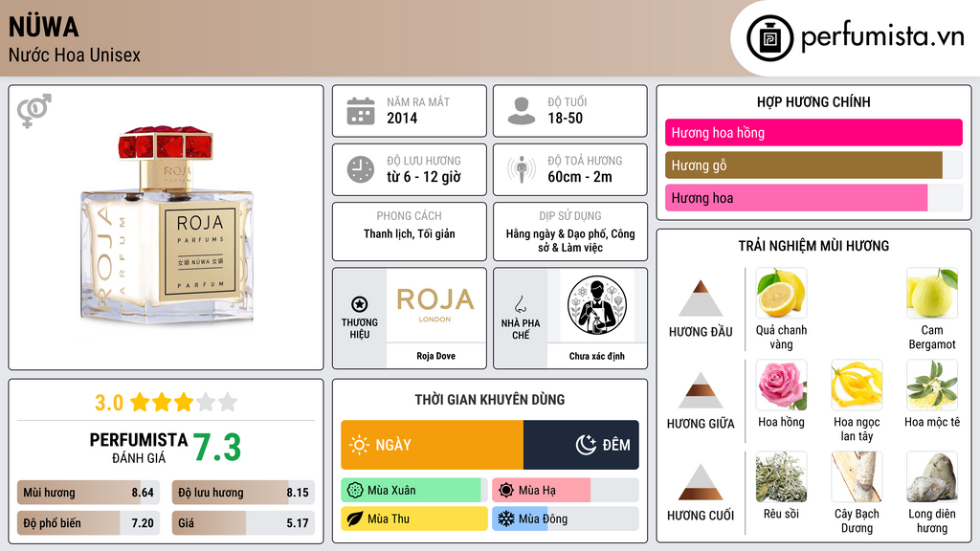980x551 pixels.
Task: Click the Hoa ngọc lan tây image
Action: (857, 385)
